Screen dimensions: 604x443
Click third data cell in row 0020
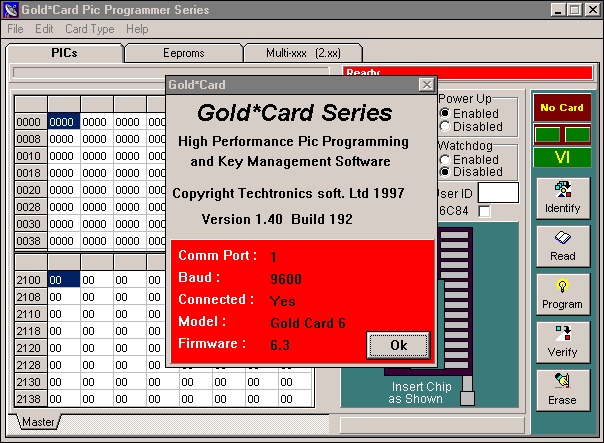[x=130, y=190]
